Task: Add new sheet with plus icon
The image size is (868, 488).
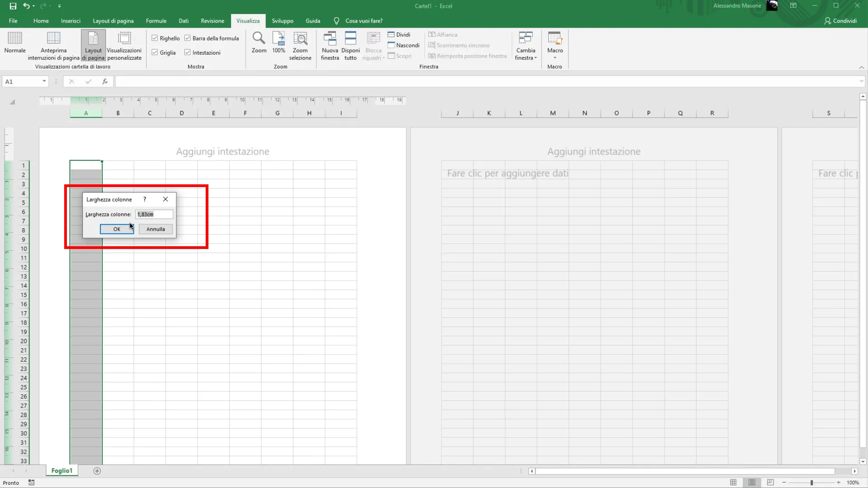Action: click(97, 471)
